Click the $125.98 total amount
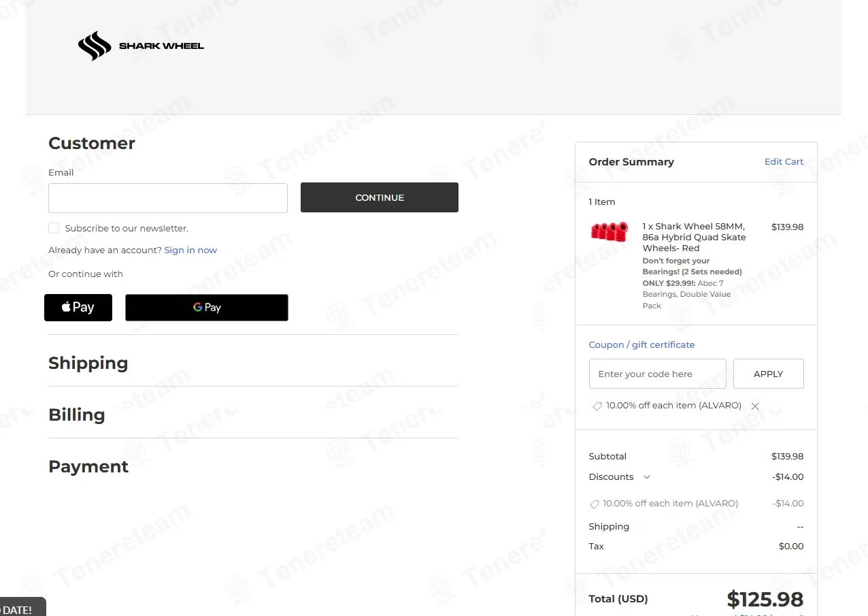This screenshot has width=868, height=616. coord(765,600)
